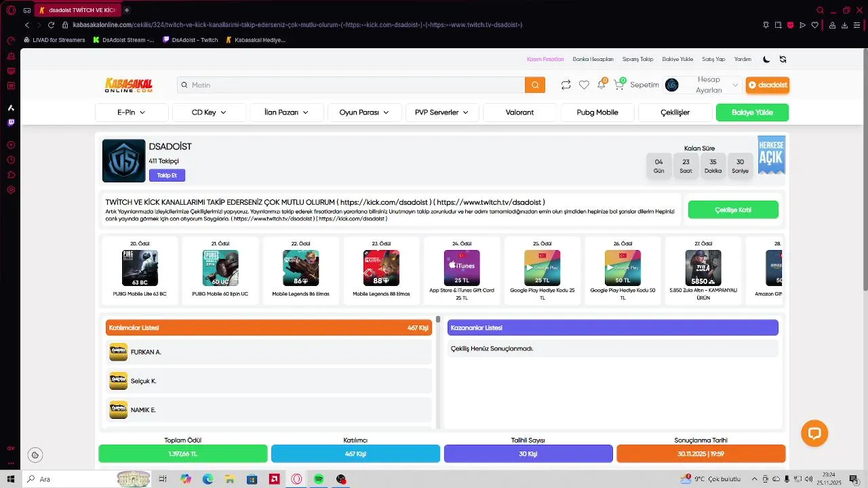Image resolution: width=868 pixels, height=488 pixels.
Task: Click the orange dsadoist profile button
Action: tap(768, 85)
